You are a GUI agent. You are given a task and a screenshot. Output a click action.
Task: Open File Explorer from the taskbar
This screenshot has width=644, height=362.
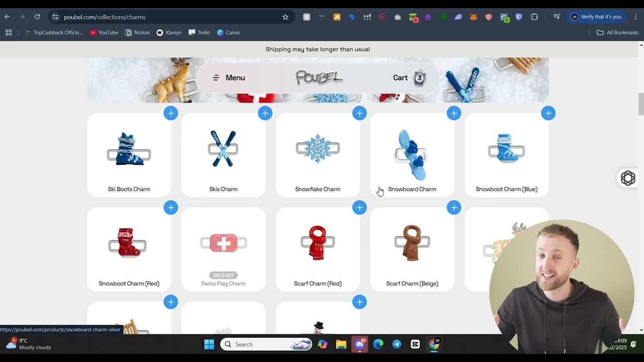coord(341,344)
